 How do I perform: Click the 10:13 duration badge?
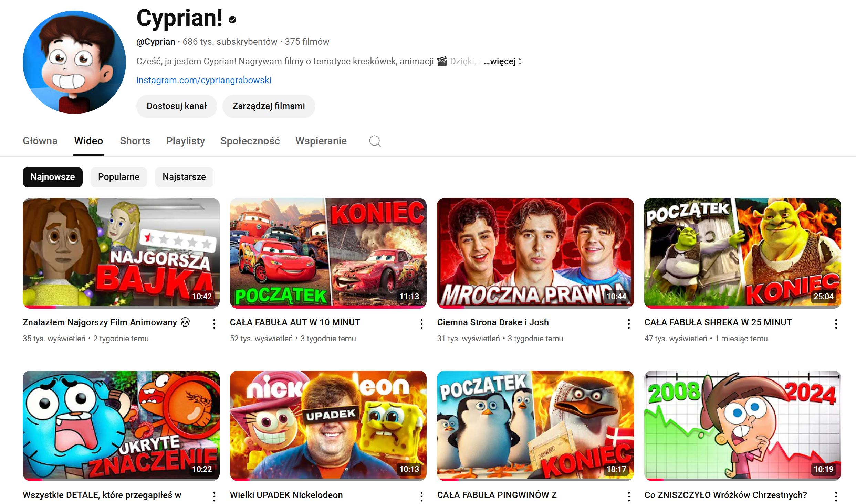pos(409,469)
